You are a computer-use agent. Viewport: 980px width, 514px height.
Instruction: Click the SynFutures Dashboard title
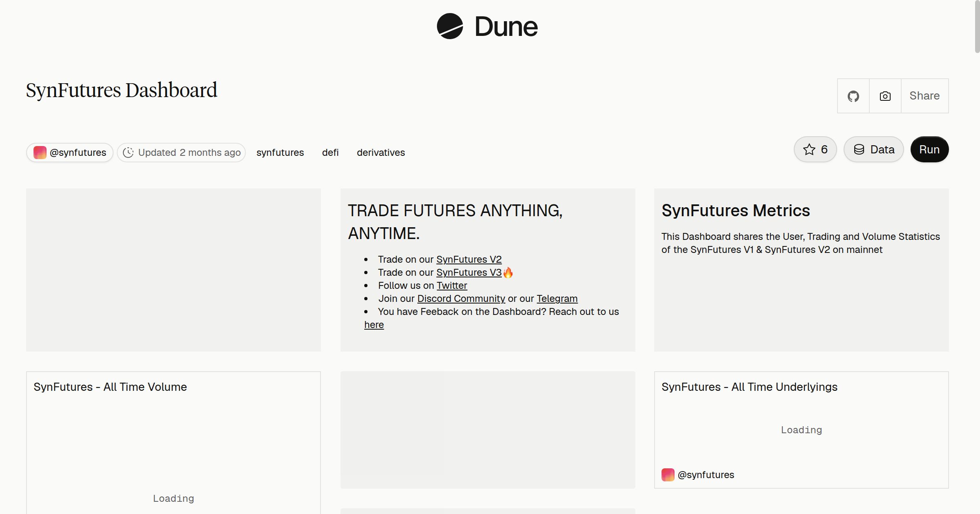click(x=121, y=90)
